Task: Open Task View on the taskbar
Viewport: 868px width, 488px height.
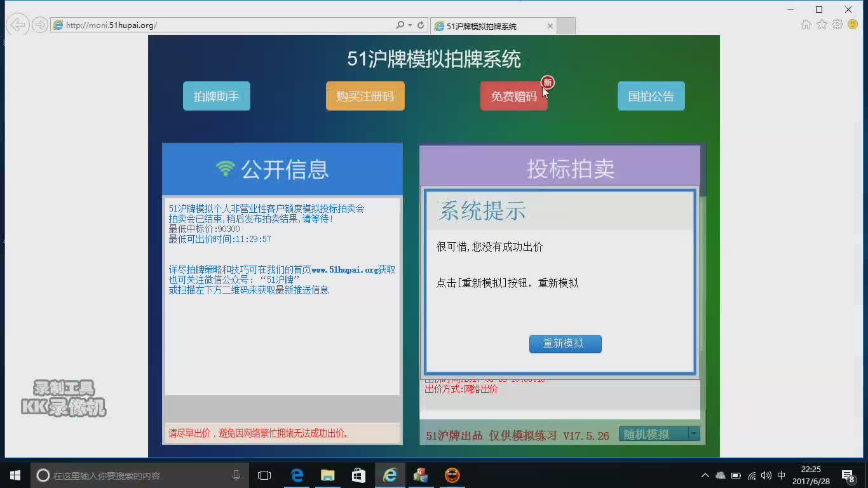Action: pos(264,475)
